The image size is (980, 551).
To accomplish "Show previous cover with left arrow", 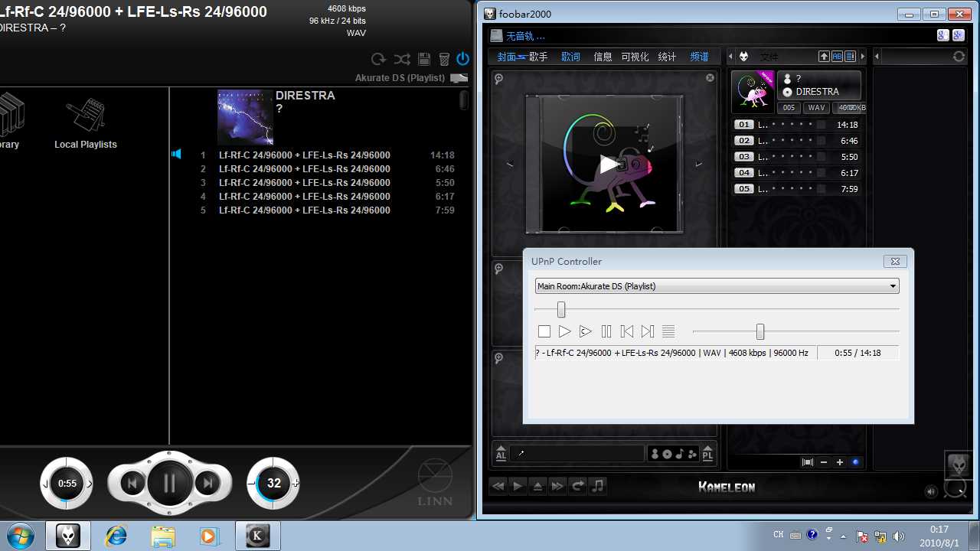I will coord(510,164).
